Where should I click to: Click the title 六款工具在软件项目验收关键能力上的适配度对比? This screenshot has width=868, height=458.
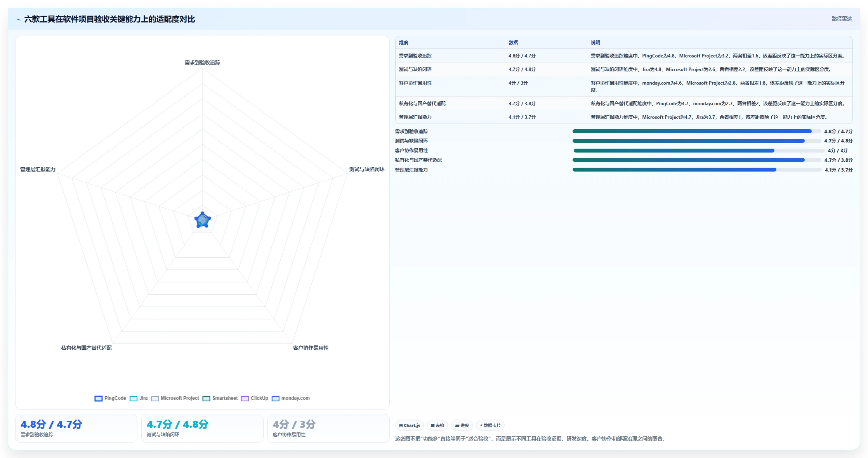(109, 19)
